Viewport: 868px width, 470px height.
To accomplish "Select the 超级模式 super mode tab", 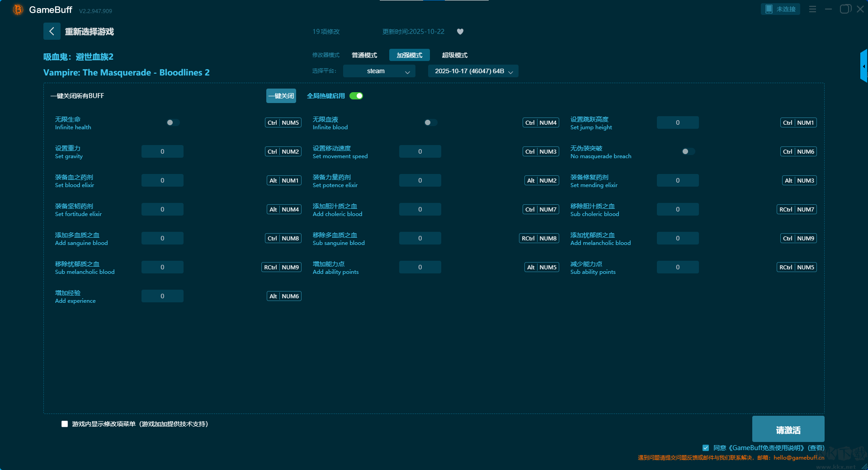I will coord(454,55).
